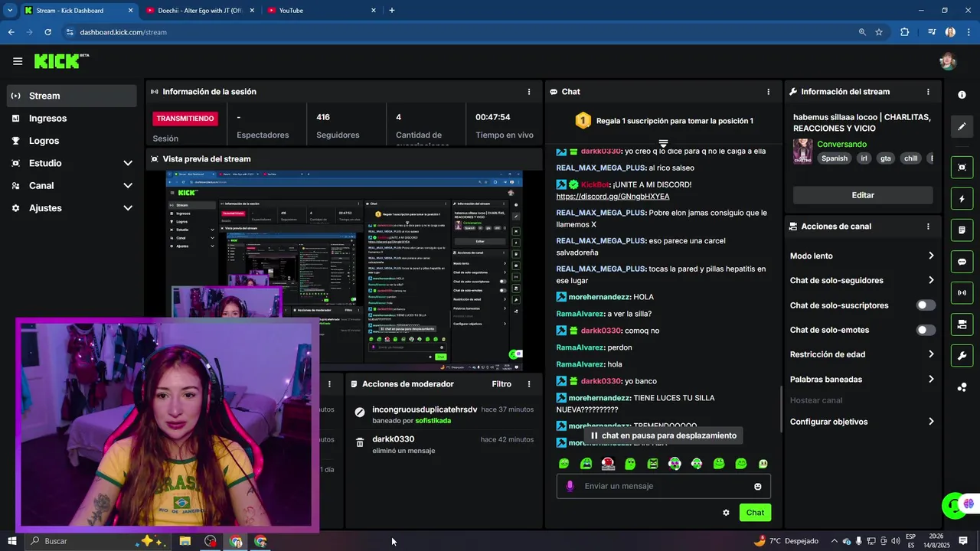Open Acciones de canal three-dot menu

(x=928, y=227)
